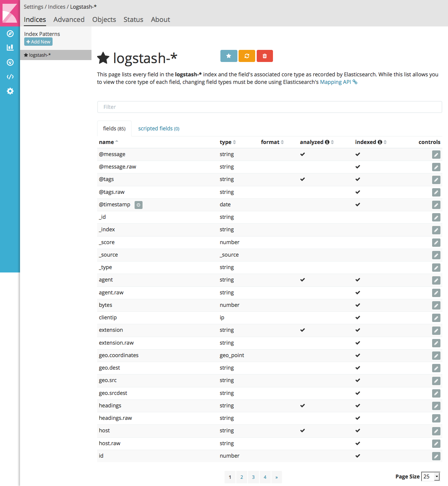
Task: Click the geo_point type cell
Action: tap(232, 355)
